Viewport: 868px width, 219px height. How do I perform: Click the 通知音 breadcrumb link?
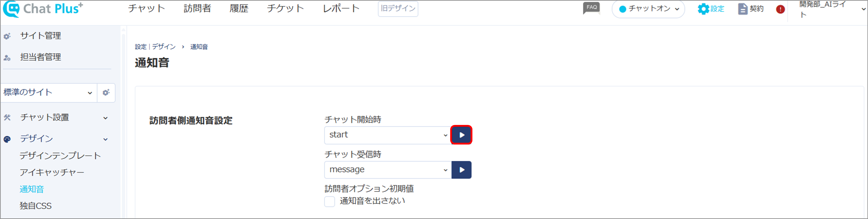(199, 47)
